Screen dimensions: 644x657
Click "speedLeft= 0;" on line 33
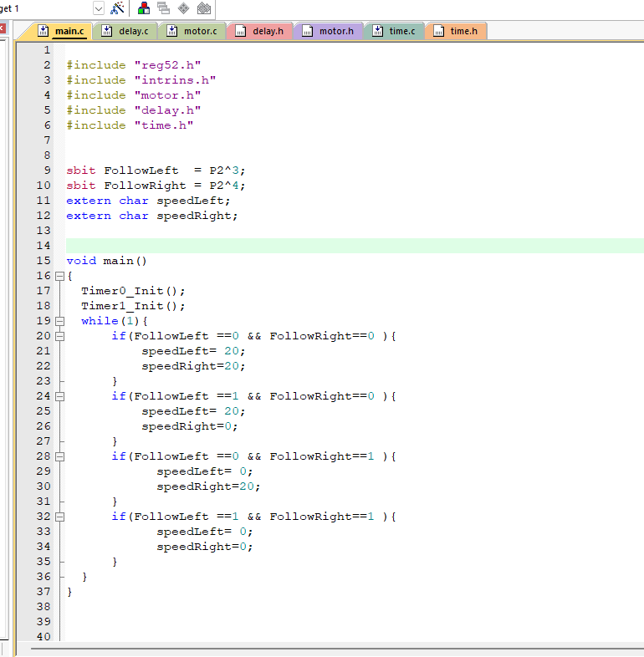point(205,532)
